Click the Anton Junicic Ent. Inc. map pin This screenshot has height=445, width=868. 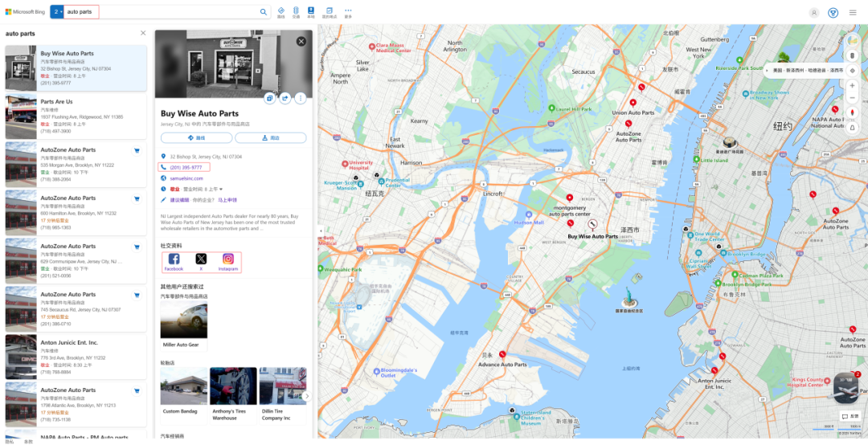click(x=714, y=371)
